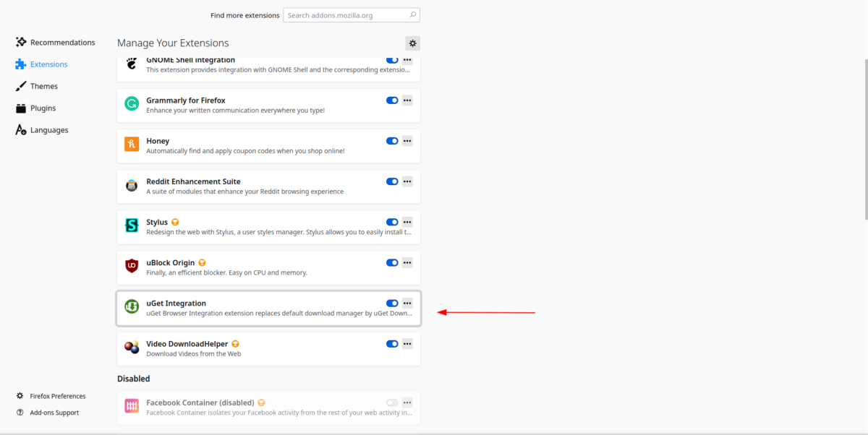
Task: Open more options for Reddit Enhancement Suite
Action: (x=407, y=181)
